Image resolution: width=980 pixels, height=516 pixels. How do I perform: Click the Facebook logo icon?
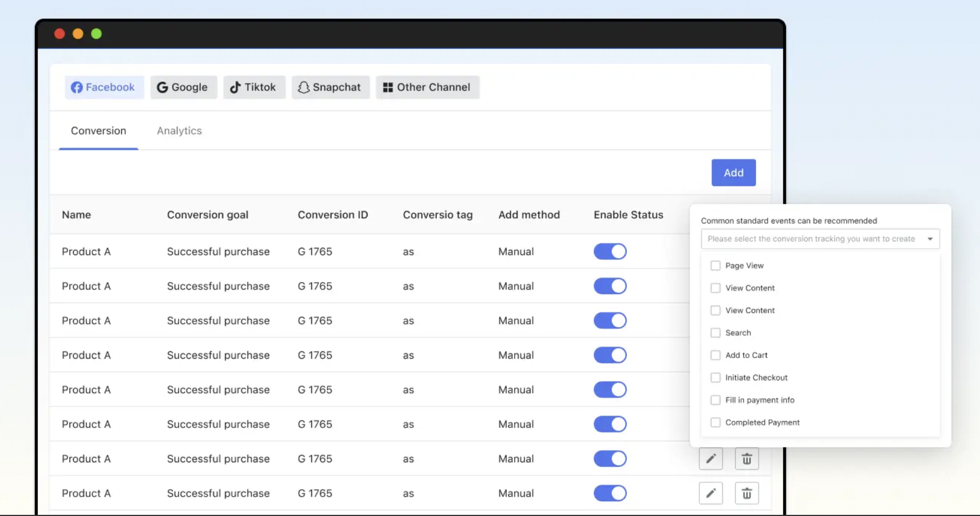tap(77, 88)
